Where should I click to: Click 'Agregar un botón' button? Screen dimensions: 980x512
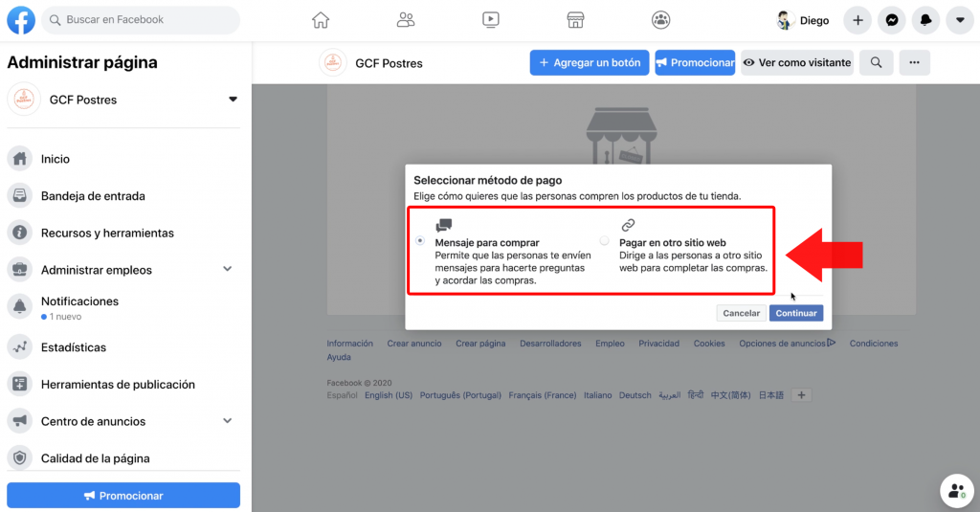click(x=590, y=63)
